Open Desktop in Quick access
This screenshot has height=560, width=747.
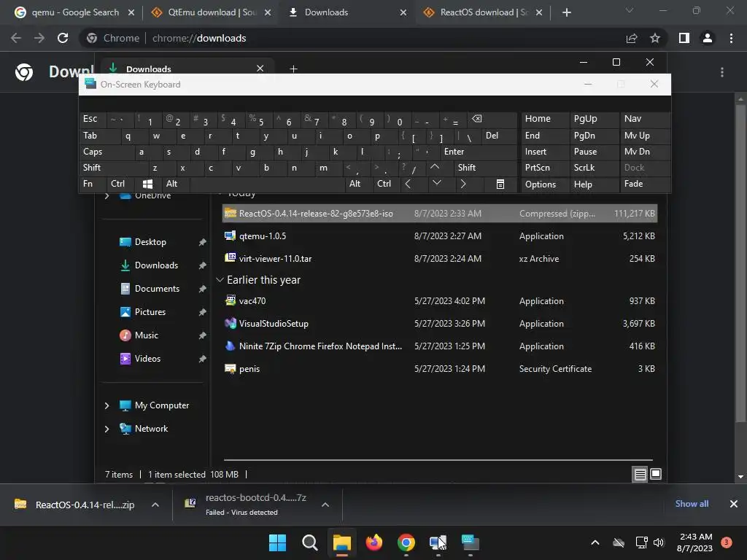(x=150, y=242)
